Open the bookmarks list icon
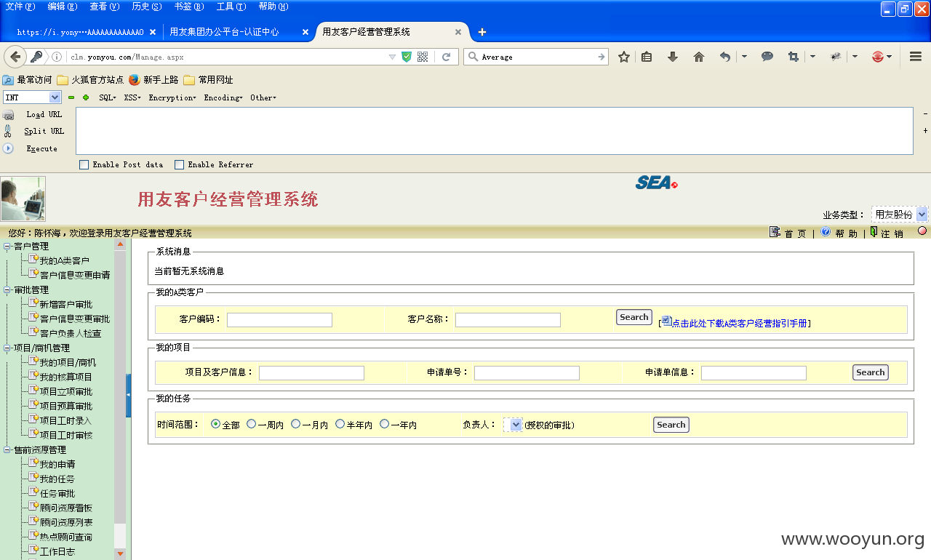931x560 pixels. (647, 57)
